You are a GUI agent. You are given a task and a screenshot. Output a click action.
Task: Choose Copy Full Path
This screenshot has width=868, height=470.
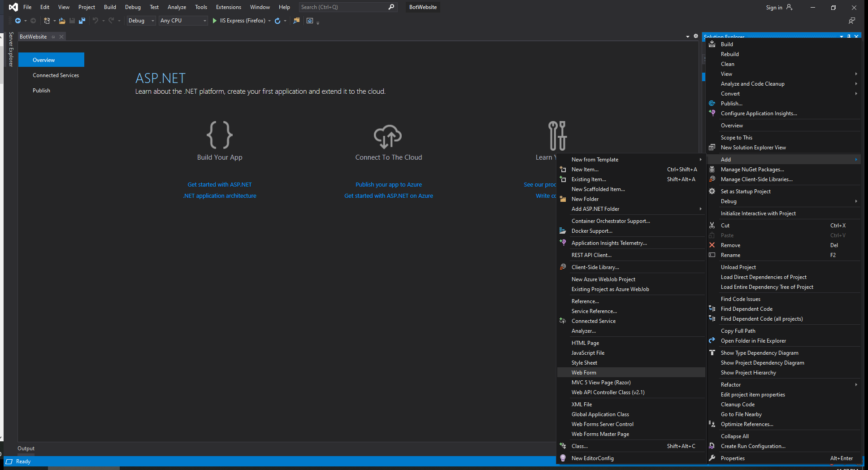click(x=783, y=331)
